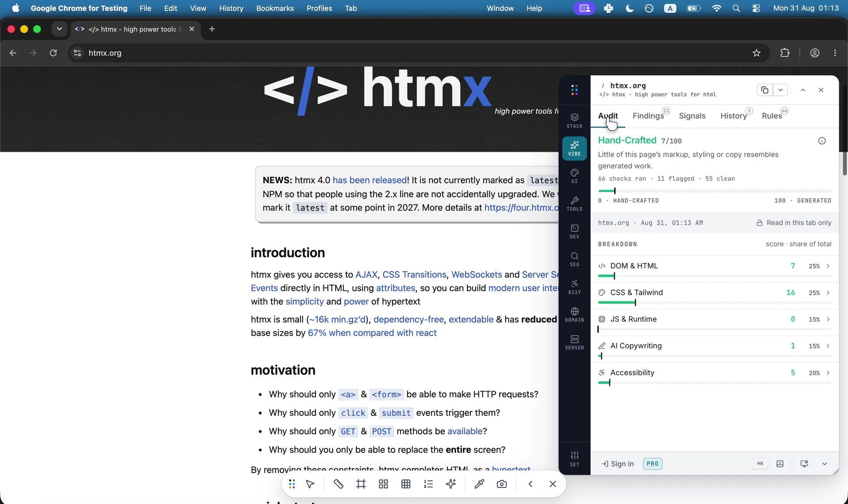
Task: Click the numbered list tool
Action: click(428, 484)
